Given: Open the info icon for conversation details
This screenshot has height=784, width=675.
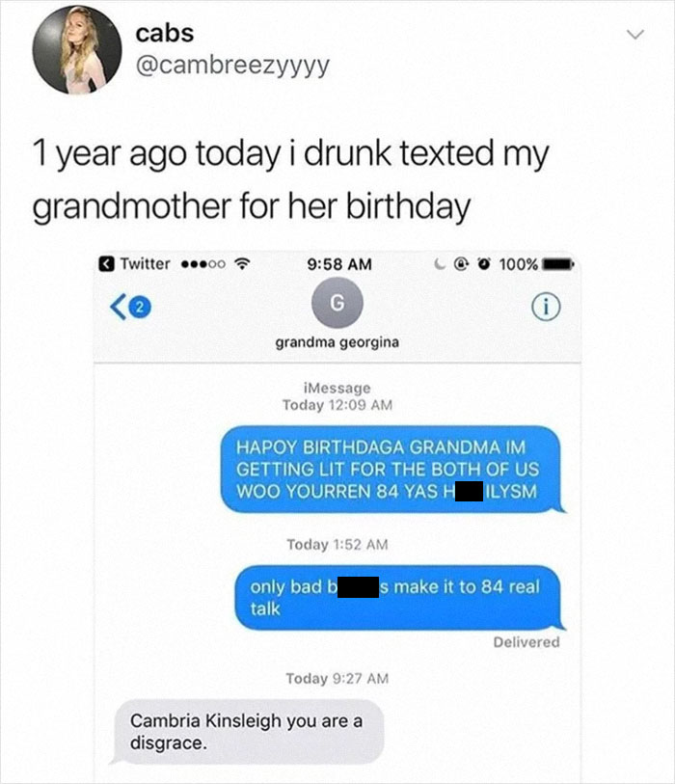Looking at the screenshot, I should 546,307.
